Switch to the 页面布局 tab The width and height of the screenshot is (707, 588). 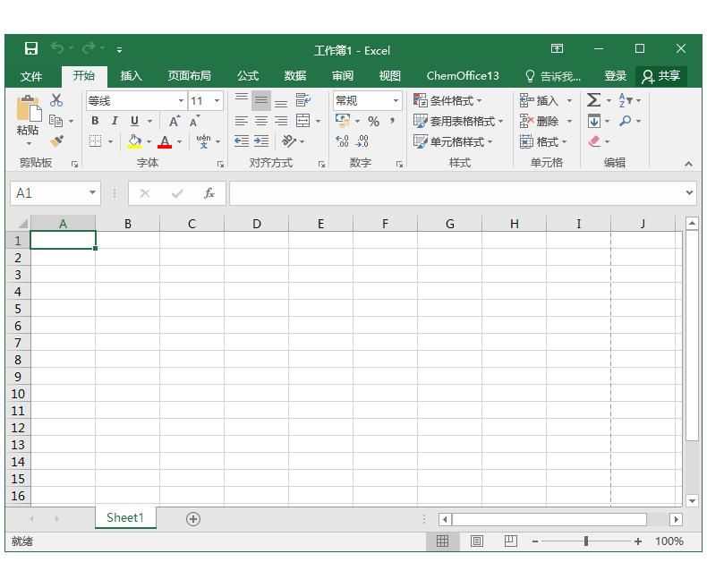pyautogui.click(x=190, y=76)
